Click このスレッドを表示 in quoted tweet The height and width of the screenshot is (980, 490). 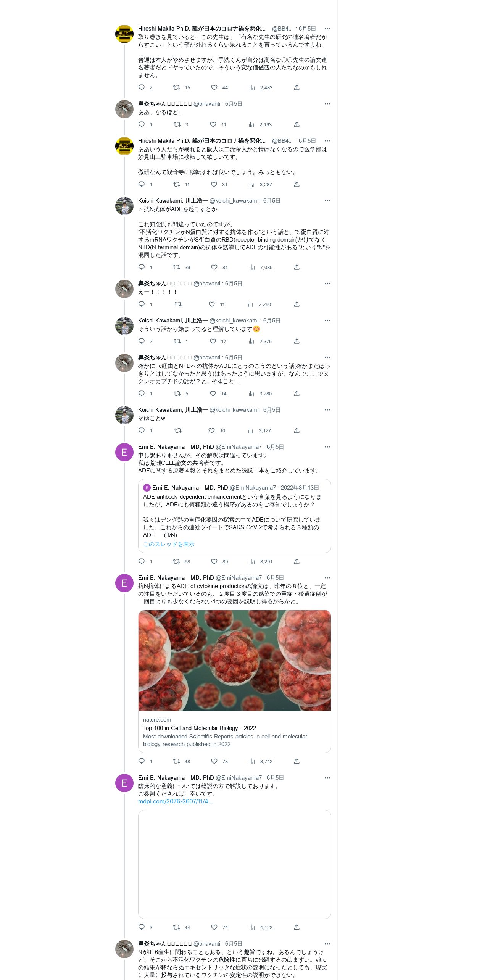coord(169,544)
